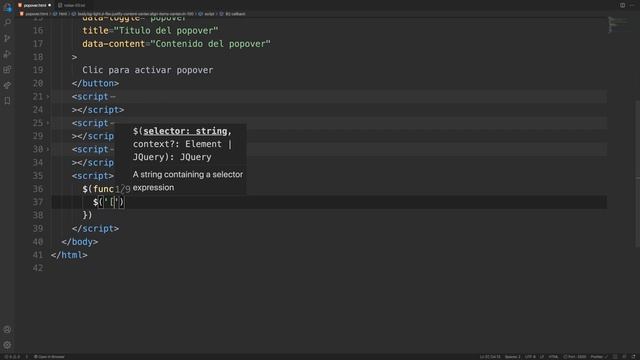
Task: Click line number 37 in the gutter
Action: (38, 202)
